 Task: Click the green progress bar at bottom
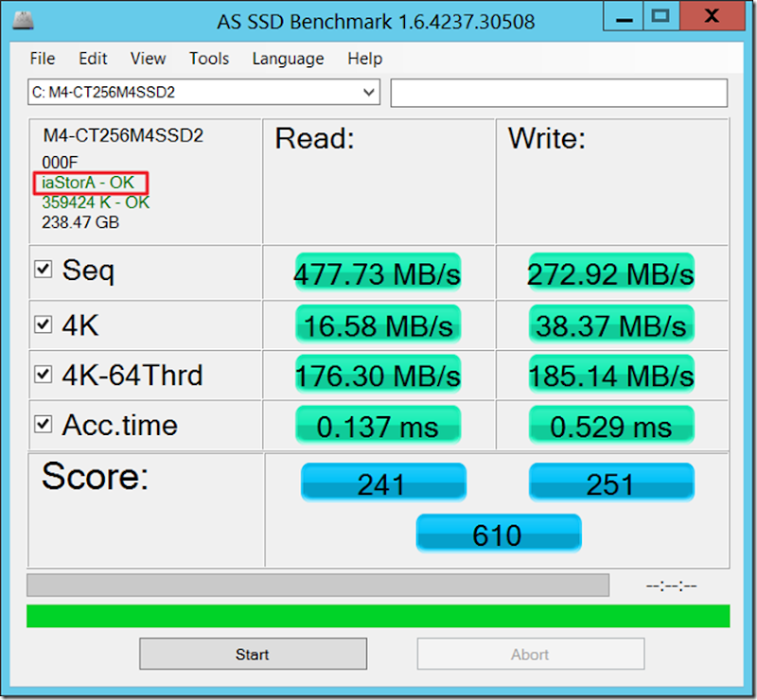pos(378,617)
